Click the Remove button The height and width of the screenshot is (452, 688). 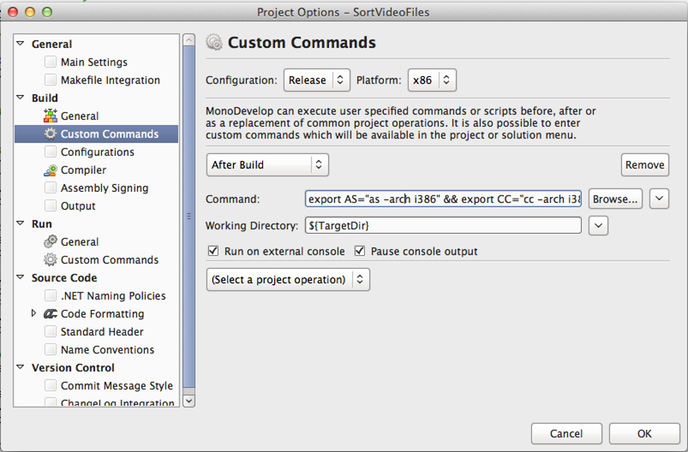coord(645,165)
